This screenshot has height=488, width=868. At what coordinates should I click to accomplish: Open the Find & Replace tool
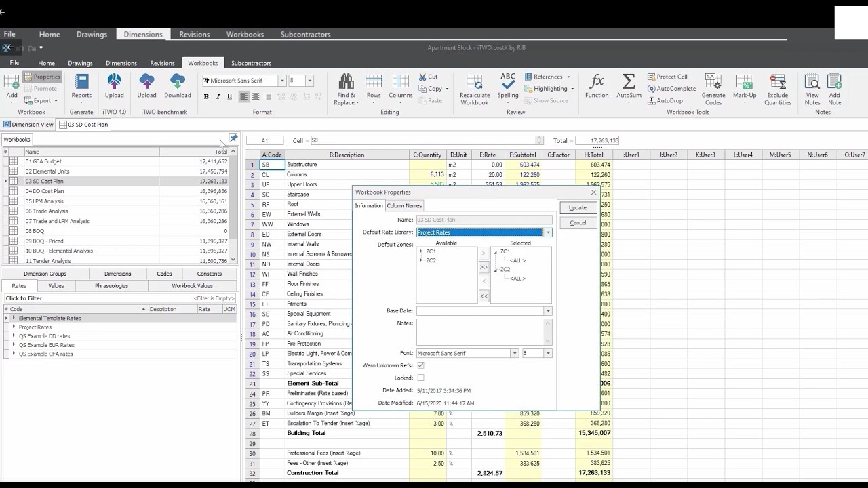346,89
